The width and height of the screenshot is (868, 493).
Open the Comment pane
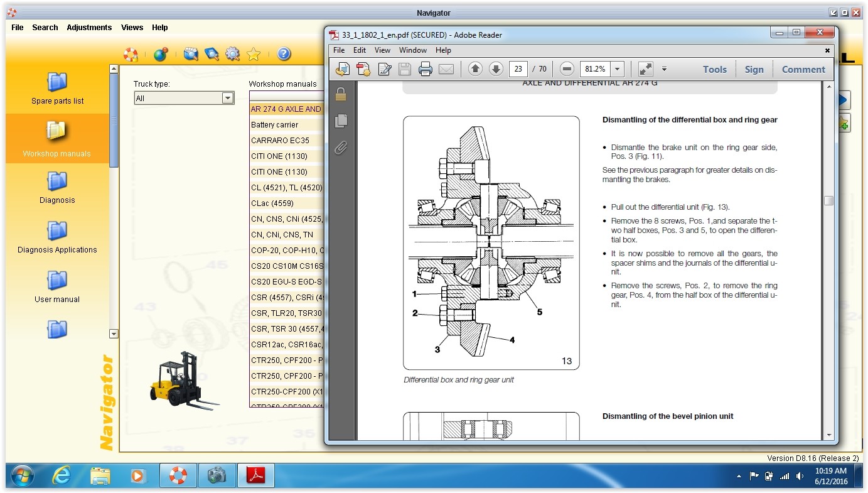pyautogui.click(x=803, y=70)
